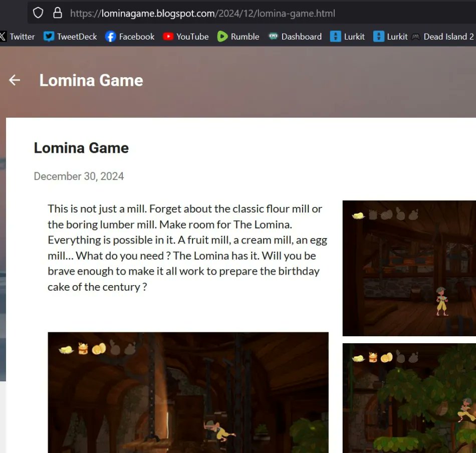Click the gamepad icon beside Dead Island 2
Viewport: 476px width, 453px height.
[415, 37]
